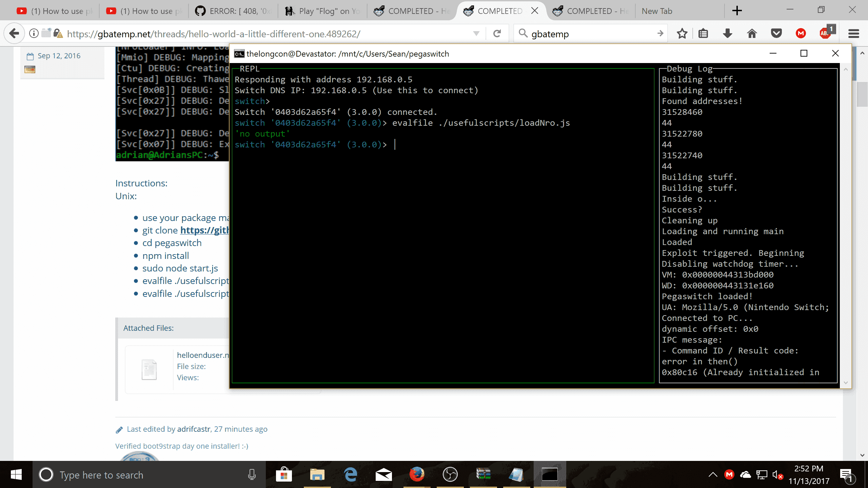Viewport: 868px width, 488px height.
Task: Click the 'Verified boot9strap day one installer' signature
Action: pos(182,446)
